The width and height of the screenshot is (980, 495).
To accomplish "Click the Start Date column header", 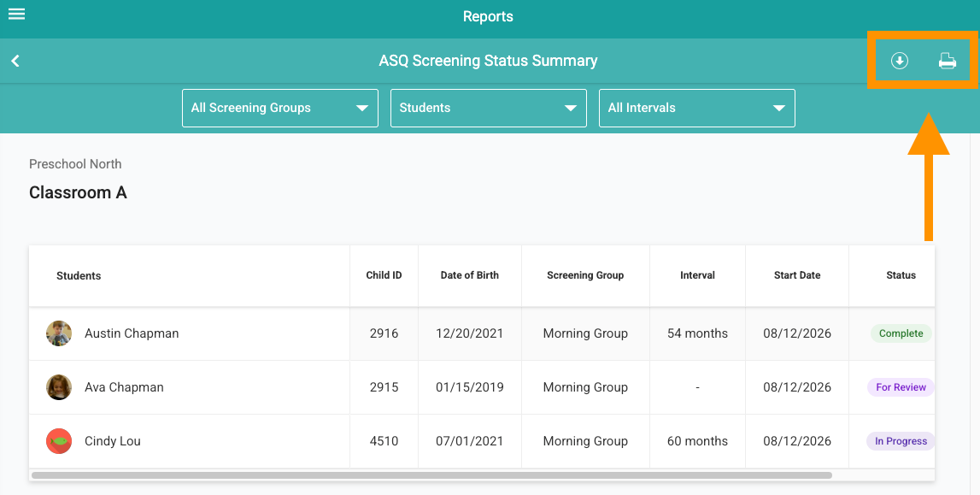I will click(x=797, y=275).
